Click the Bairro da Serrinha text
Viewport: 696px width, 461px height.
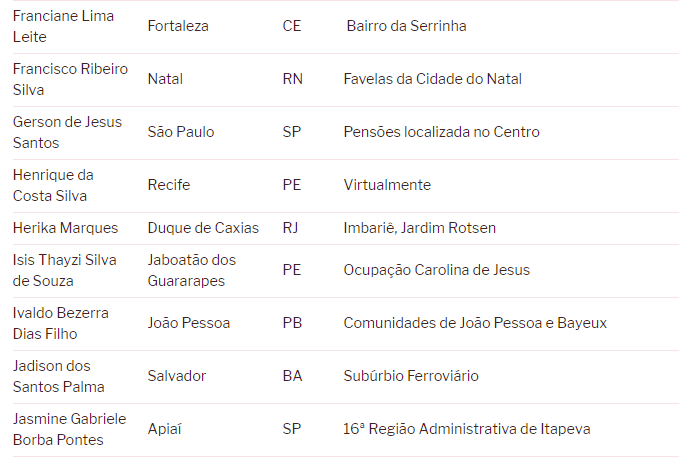406,26
